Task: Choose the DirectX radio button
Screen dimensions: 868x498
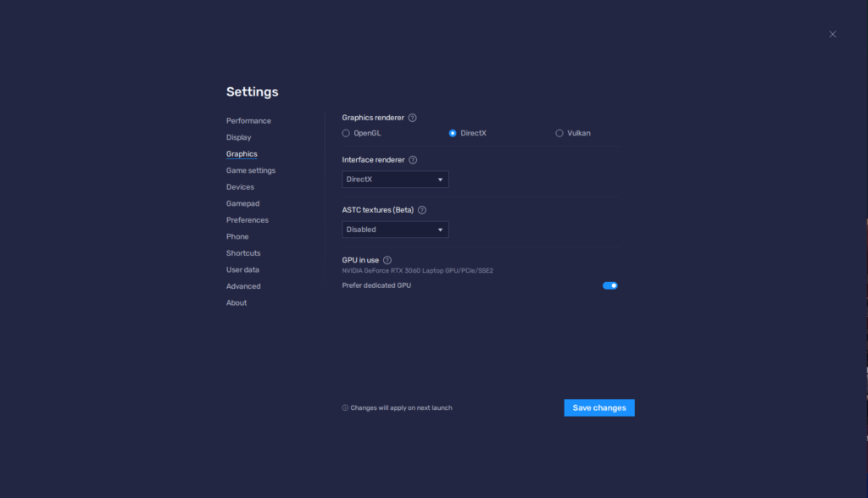Action: coord(453,133)
